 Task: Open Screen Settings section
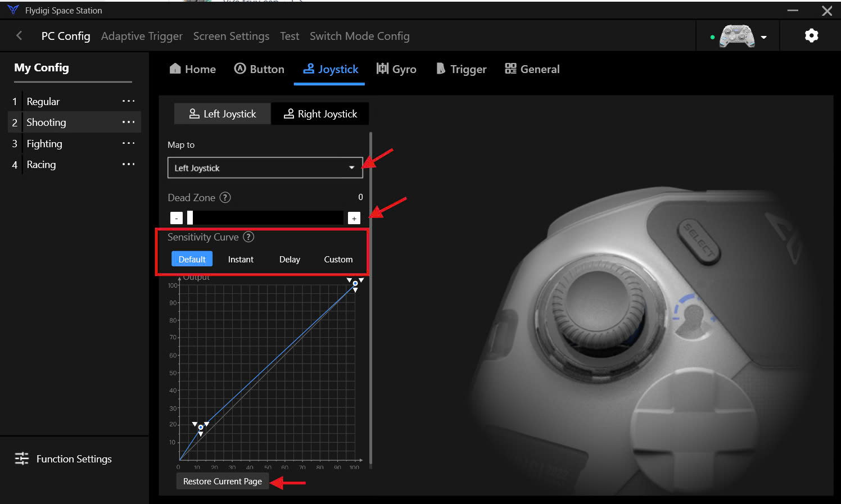click(x=231, y=36)
